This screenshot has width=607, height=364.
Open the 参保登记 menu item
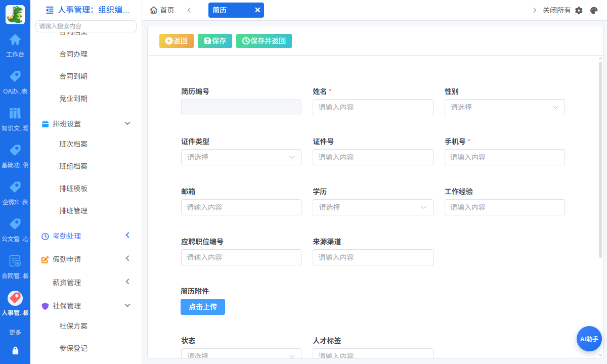[x=73, y=348]
